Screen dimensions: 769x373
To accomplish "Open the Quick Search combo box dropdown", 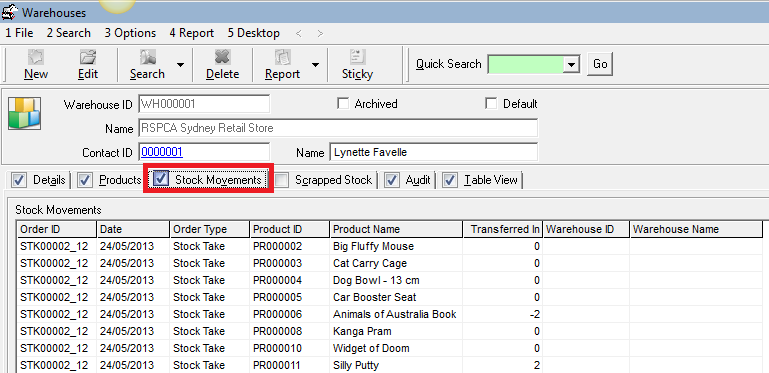I will click(571, 64).
